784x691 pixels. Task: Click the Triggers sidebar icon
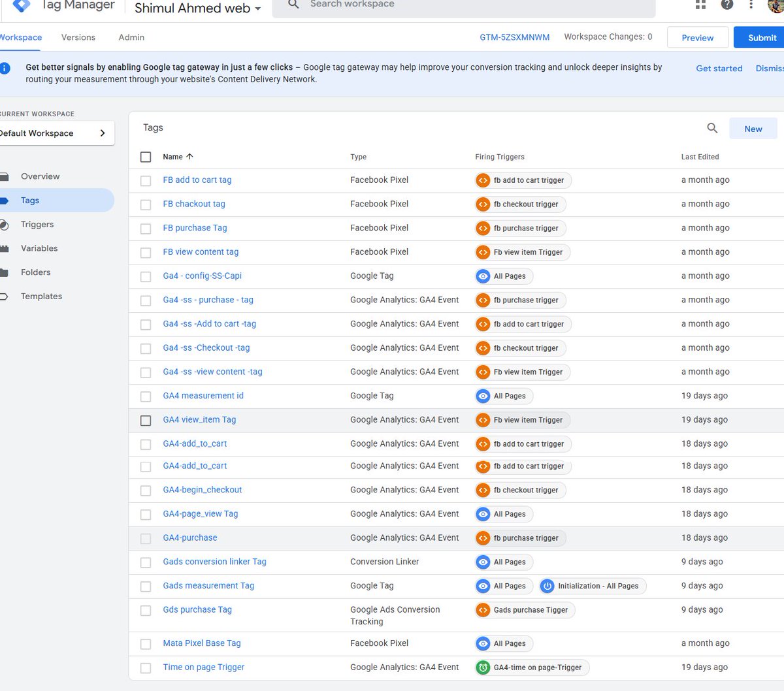pos(5,225)
